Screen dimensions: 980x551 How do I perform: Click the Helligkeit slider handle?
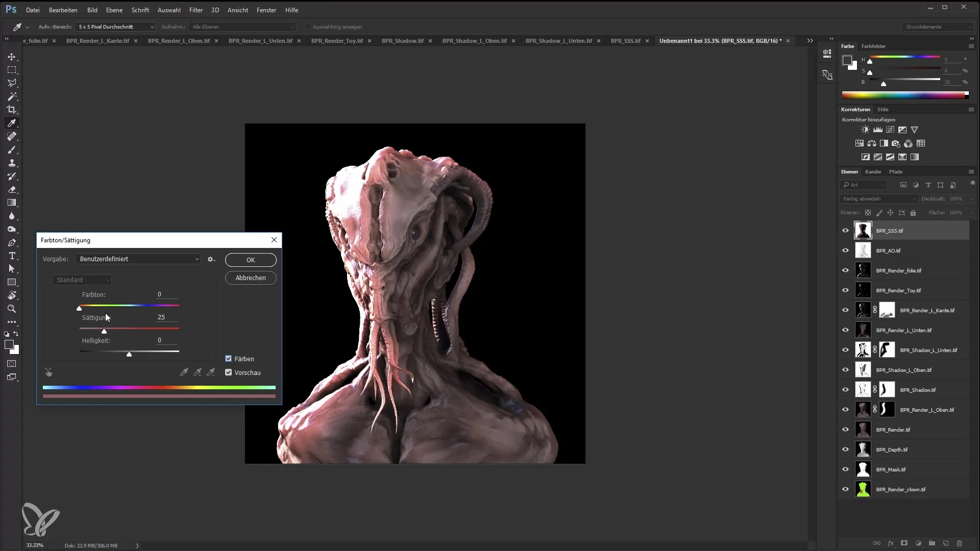[129, 355]
